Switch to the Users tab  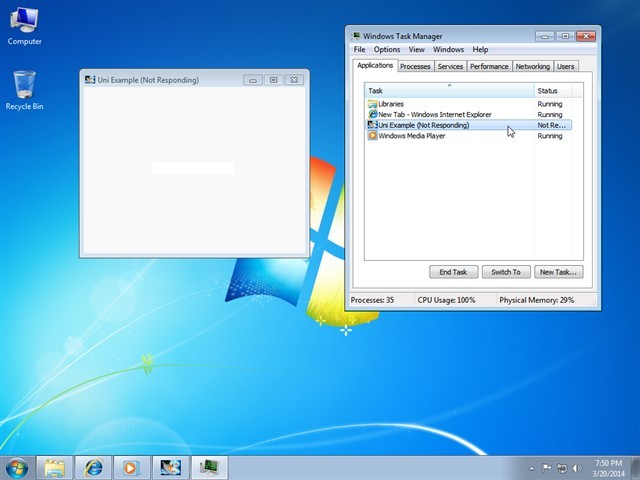coord(565,66)
